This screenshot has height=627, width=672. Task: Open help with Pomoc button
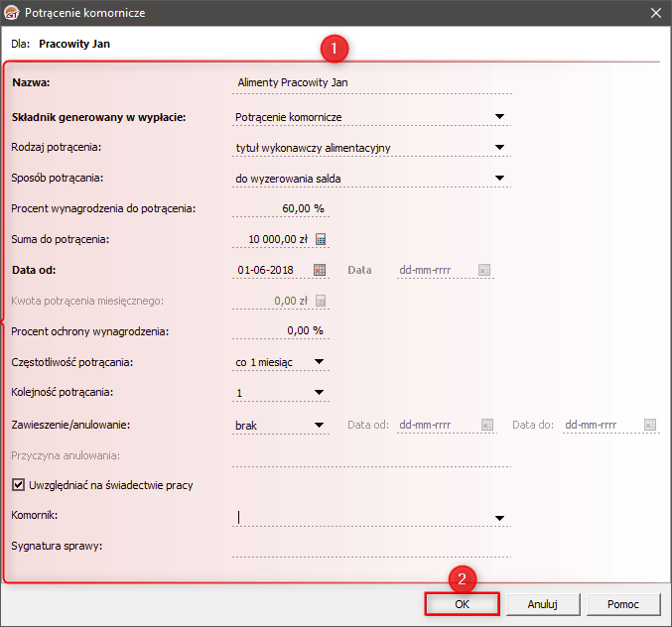623,604
